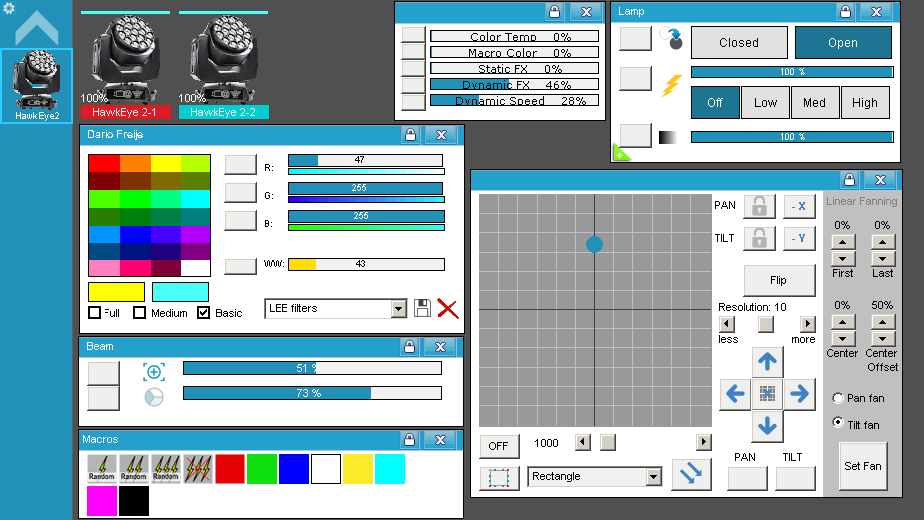Open the Rectangle shape dropdown
924x520 pixels.
(653, 476)
